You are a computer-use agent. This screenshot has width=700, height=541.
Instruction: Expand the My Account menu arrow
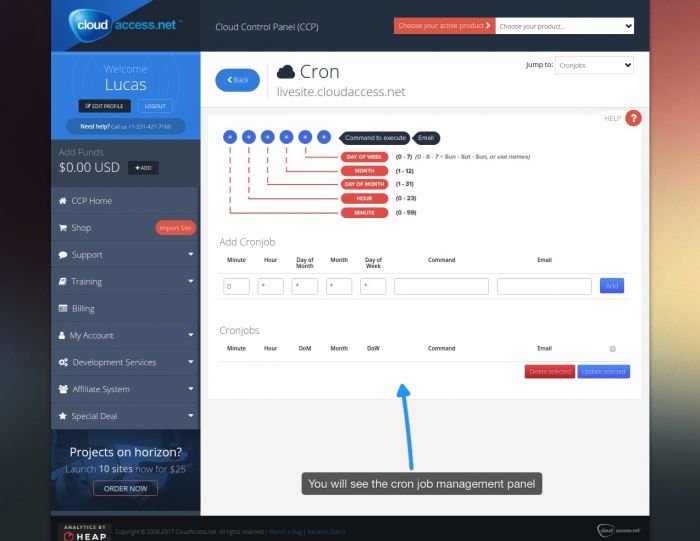(x=191, y=335)
